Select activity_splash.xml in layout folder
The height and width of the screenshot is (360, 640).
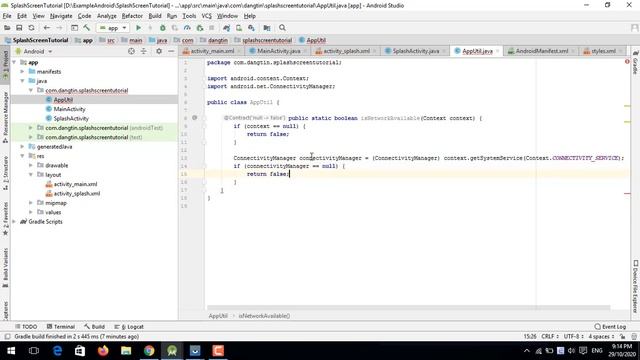(77, 193)
